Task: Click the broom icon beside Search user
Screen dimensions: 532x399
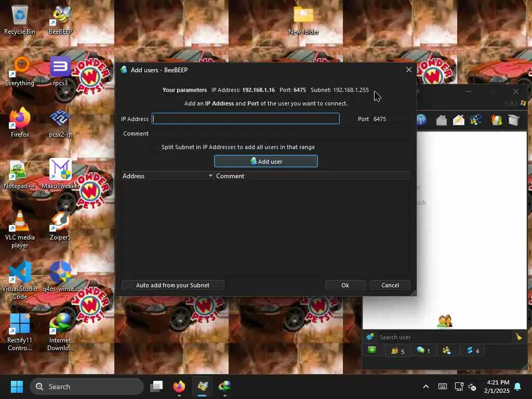Action: click(519, 337)
